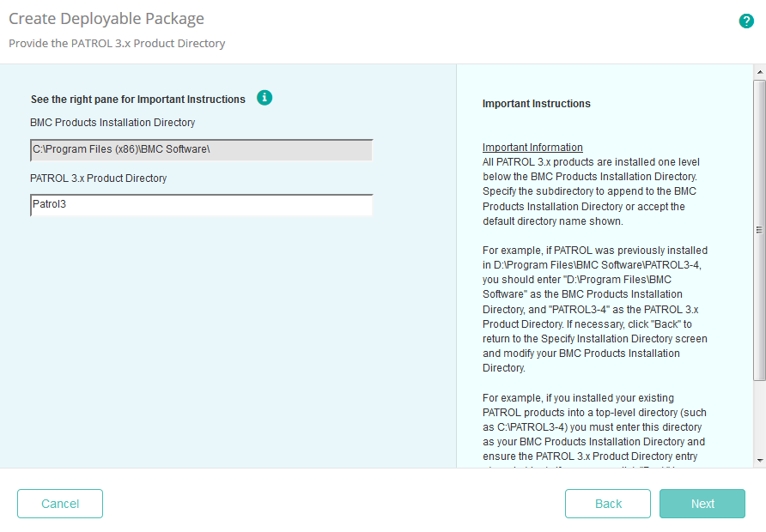Image resolution: width=766 pixels, height=532 pixels.
Task: Click the See the right pane label
Action: click(136, 99)
